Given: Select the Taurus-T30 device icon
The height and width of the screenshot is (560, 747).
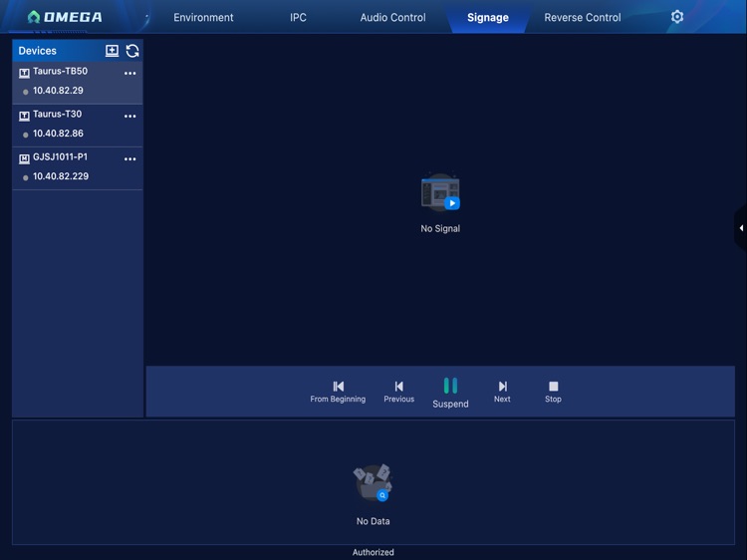Looking at the screenshot, I should [x=24, y=116].
